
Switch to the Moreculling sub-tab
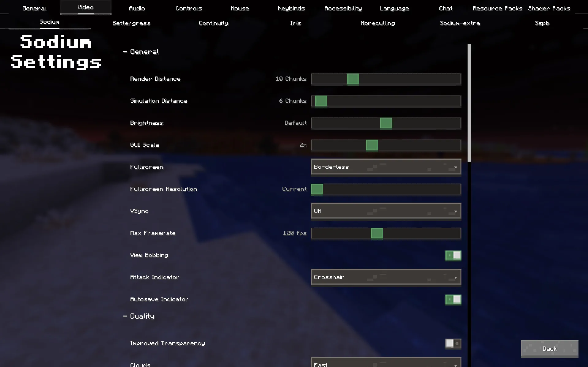[377, 23]
